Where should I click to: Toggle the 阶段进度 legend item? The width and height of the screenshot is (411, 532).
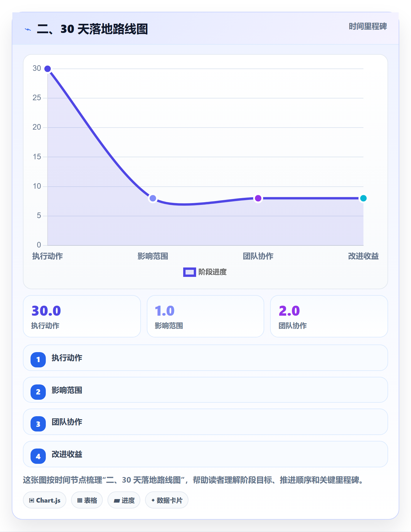205,272
